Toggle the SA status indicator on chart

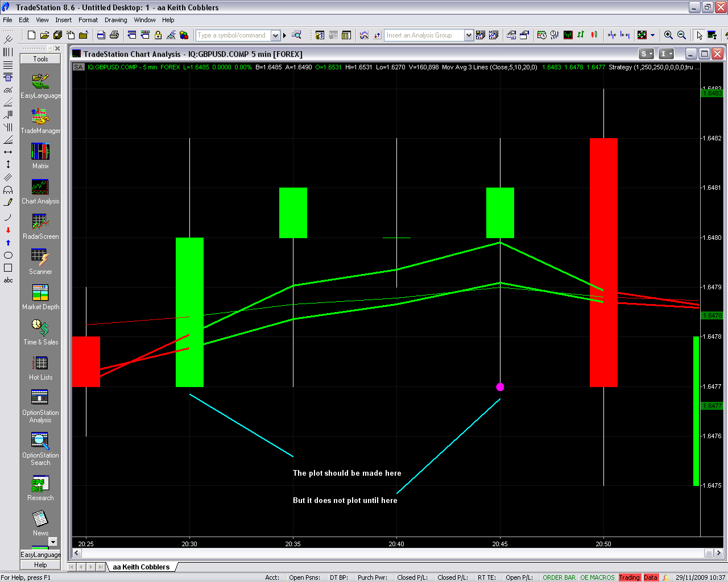pos(78,67)
